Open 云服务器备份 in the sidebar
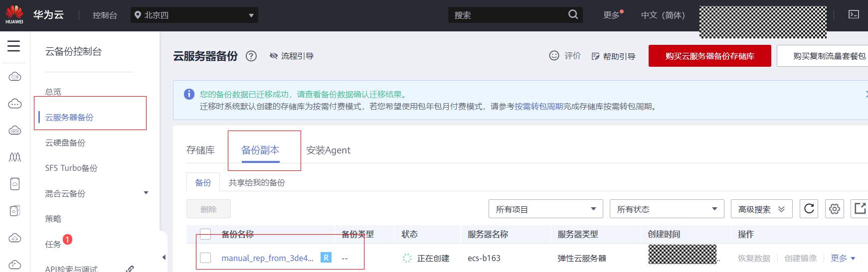Image resolution: width=868 pixels, height=272 pixels. point(69,117)
